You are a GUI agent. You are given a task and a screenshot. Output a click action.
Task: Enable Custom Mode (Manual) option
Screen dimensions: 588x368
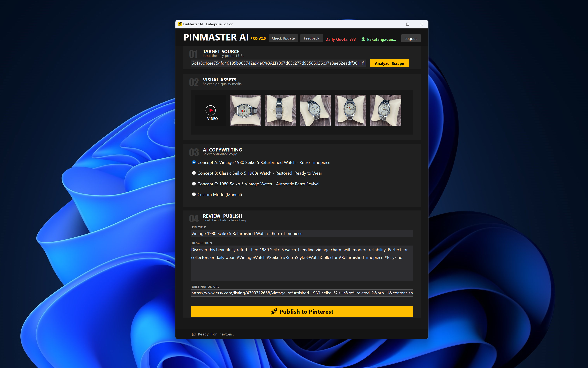point(194,194)
